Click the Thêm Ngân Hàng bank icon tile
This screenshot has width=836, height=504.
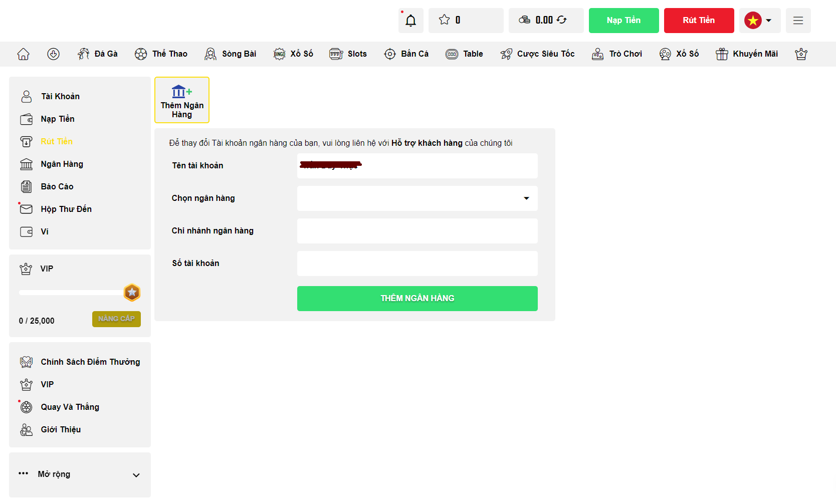tap(182, 100)
